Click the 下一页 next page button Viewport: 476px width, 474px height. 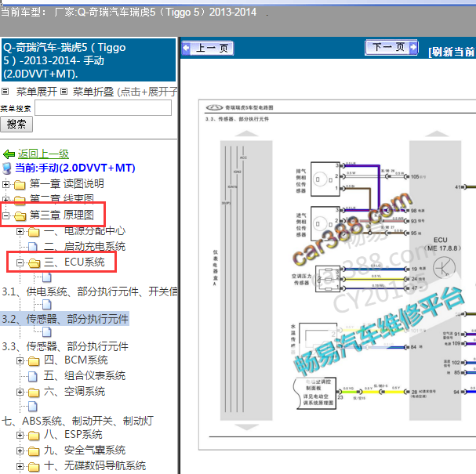tap(391, 47)
